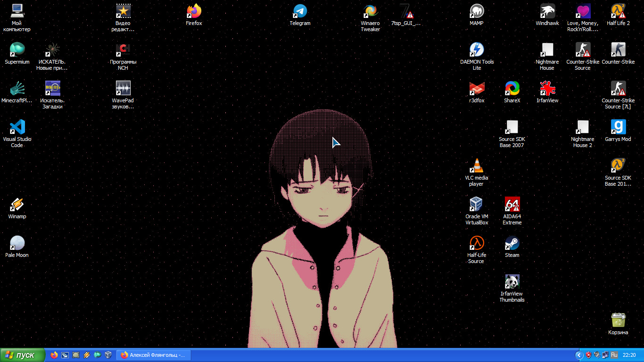Select the Love, Money, Rock'n'Roll icon
The width and height of the screenshot is (644, 362).
583,18
